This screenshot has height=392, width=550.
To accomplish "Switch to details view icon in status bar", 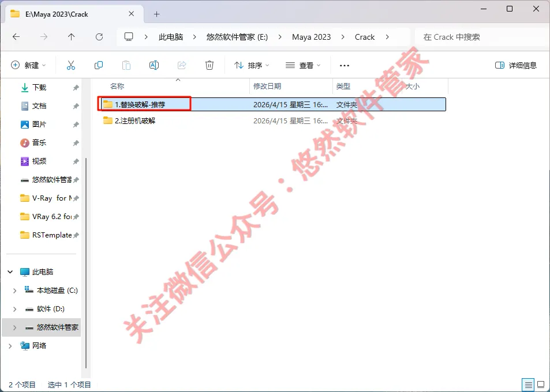I will tap(528, 385).
